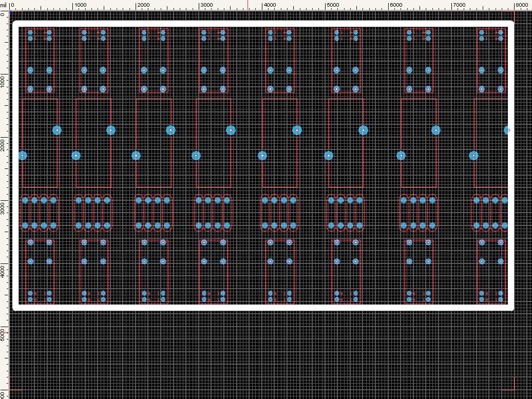
Task: Select upper-left pad of the leftmost 4-pin header
Action: point(25,200)
